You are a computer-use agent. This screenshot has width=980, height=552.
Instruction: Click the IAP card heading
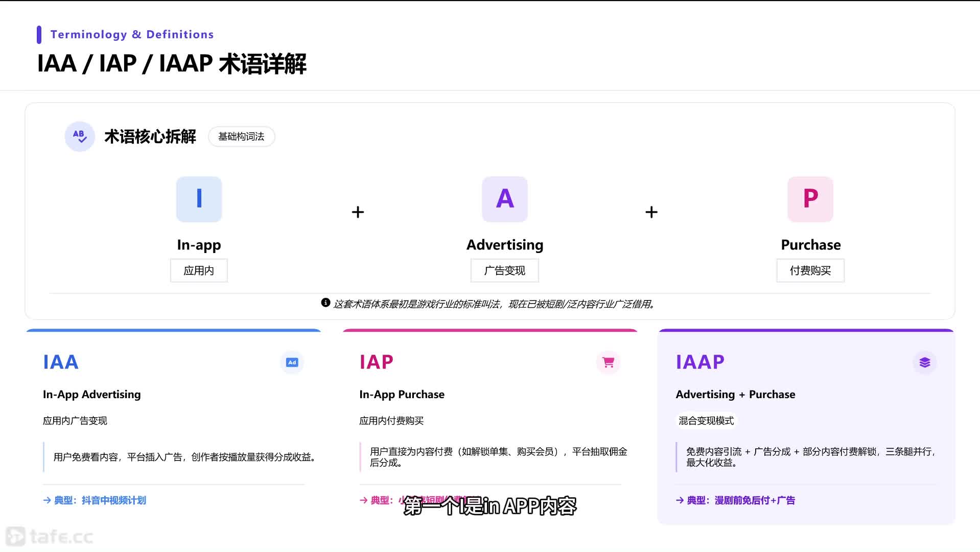(x=377, y=362)
